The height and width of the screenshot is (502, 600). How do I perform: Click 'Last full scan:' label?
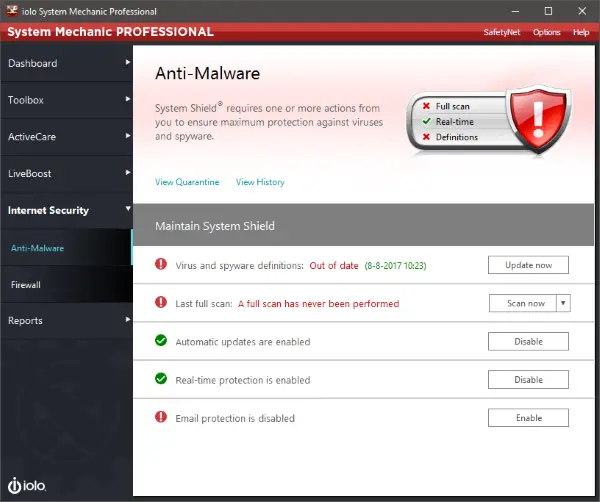click(x=204, y=303)
